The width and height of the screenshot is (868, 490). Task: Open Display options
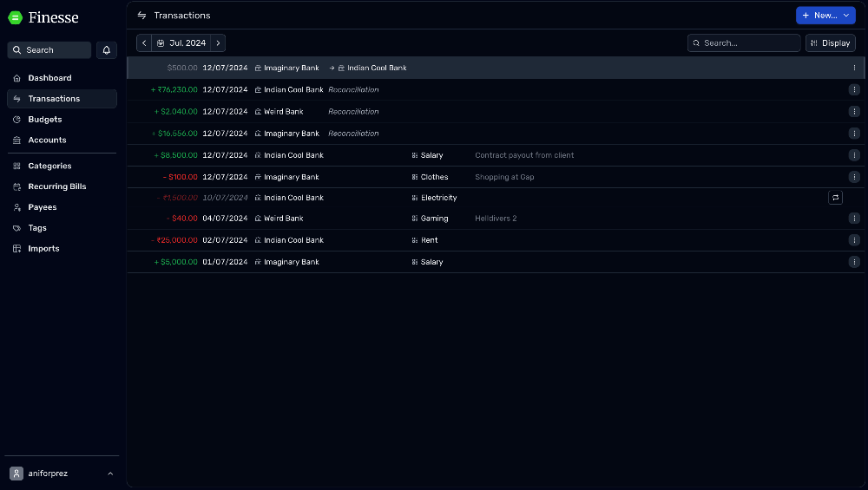click(831, 43)
